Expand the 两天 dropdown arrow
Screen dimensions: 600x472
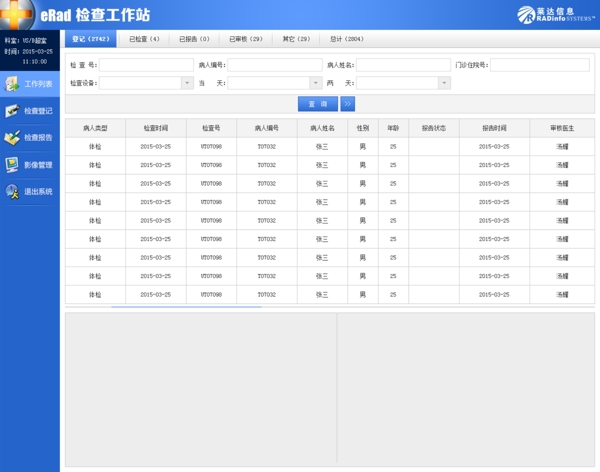point(444,83)
